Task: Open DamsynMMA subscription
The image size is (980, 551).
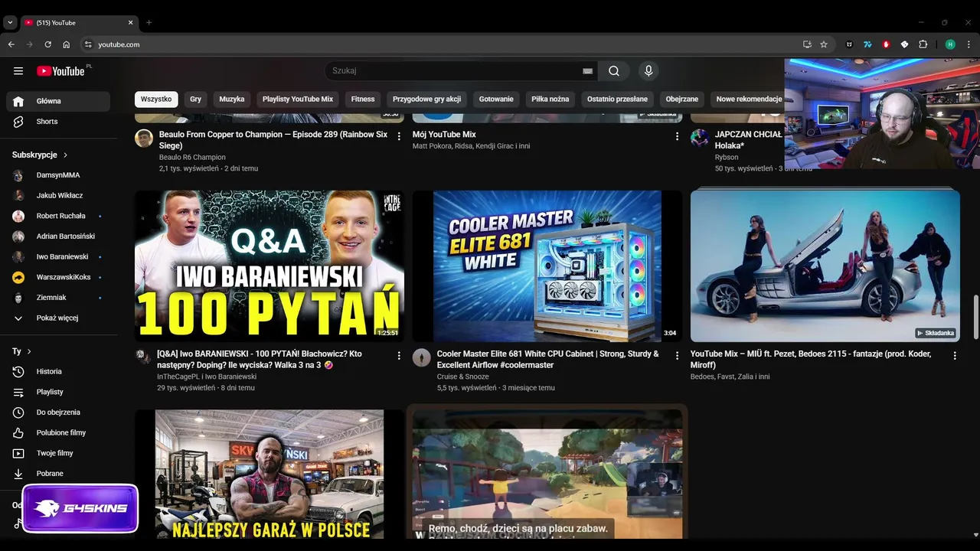Action: [x=58, y=175]
